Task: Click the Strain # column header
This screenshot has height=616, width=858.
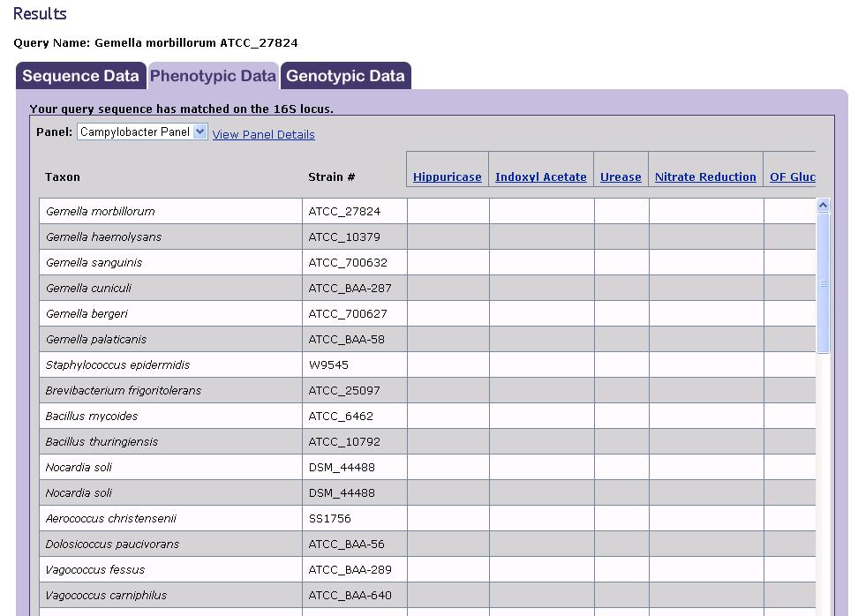Action: 331,177
